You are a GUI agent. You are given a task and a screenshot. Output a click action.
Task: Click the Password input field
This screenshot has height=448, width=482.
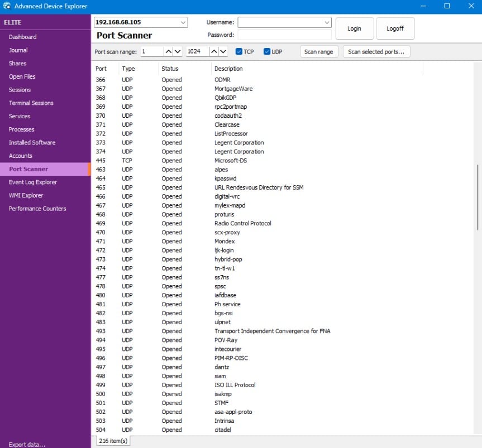tap(285, 35)
